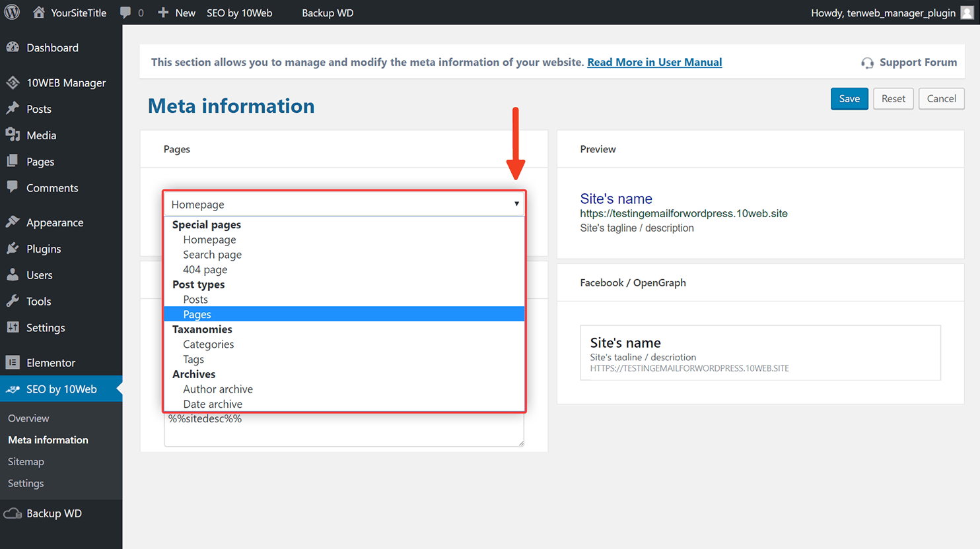Open Meta information submenu item
980x549 pixels.
coord(48,439)
